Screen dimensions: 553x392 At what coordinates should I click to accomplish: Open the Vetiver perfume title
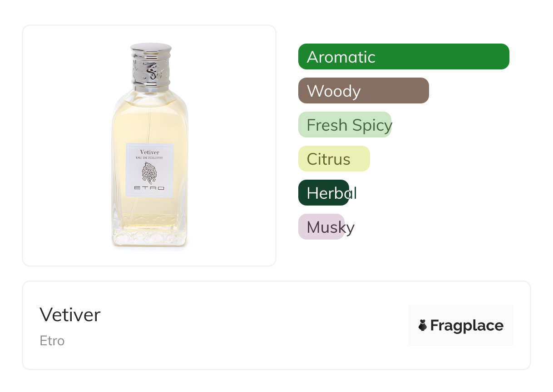(x=70, y=314)
